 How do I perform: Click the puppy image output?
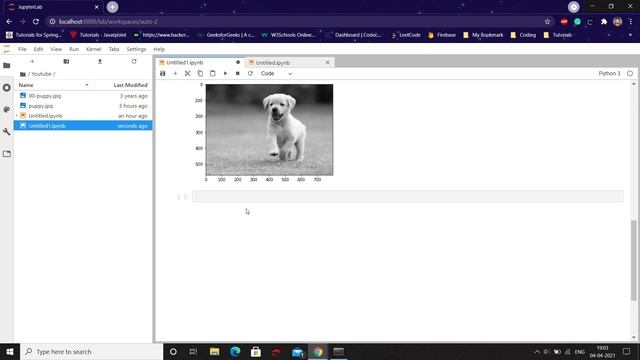(x=269, y=130)
